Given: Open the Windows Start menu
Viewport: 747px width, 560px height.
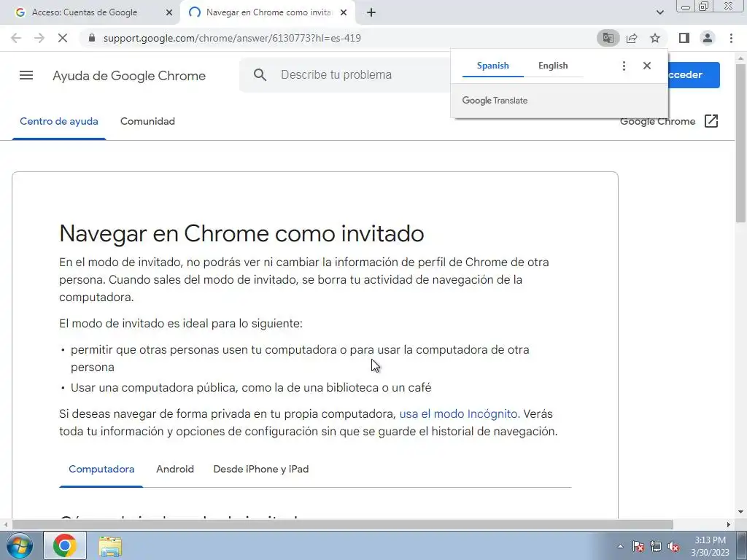Looking at the screenshot, I should tap(18, 545).
